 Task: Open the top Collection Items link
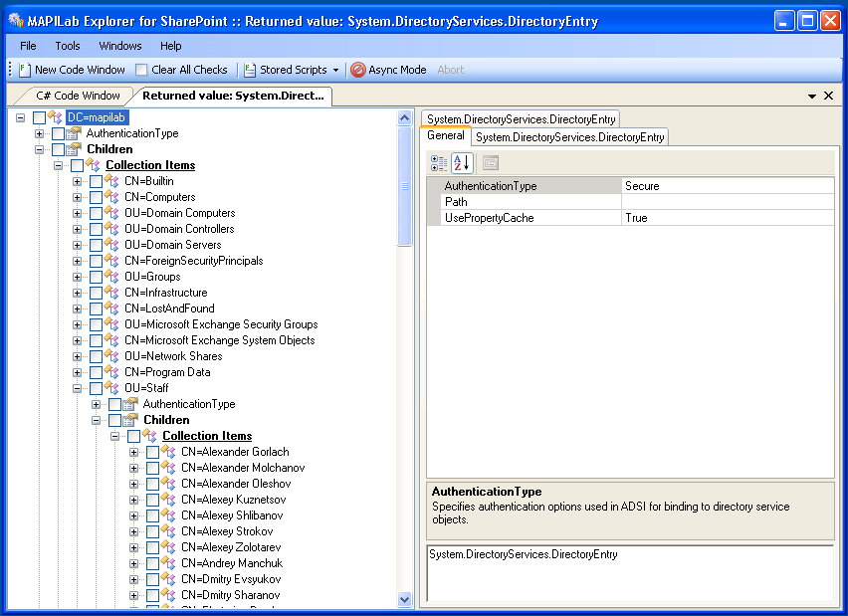[150, 165]
